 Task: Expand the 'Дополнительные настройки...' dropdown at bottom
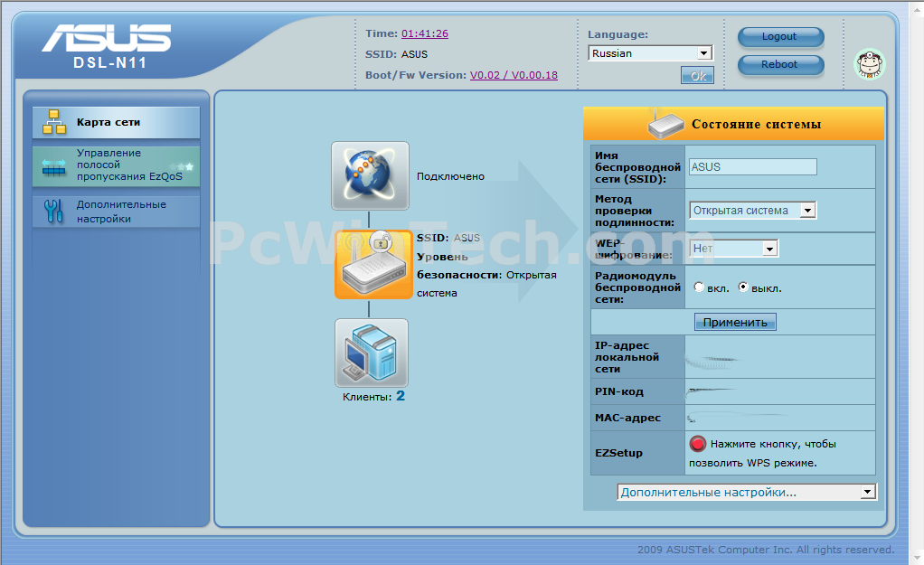click(747, 492)
